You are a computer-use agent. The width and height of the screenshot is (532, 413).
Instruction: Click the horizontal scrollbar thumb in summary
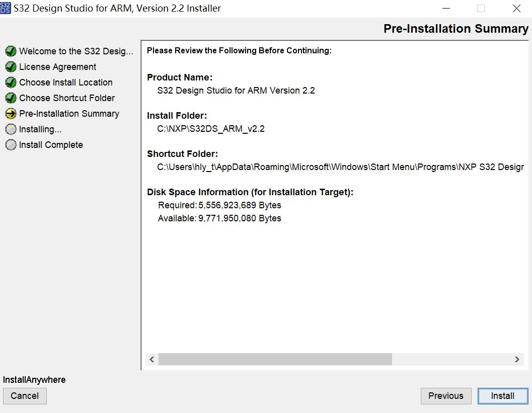click(275, 359)
